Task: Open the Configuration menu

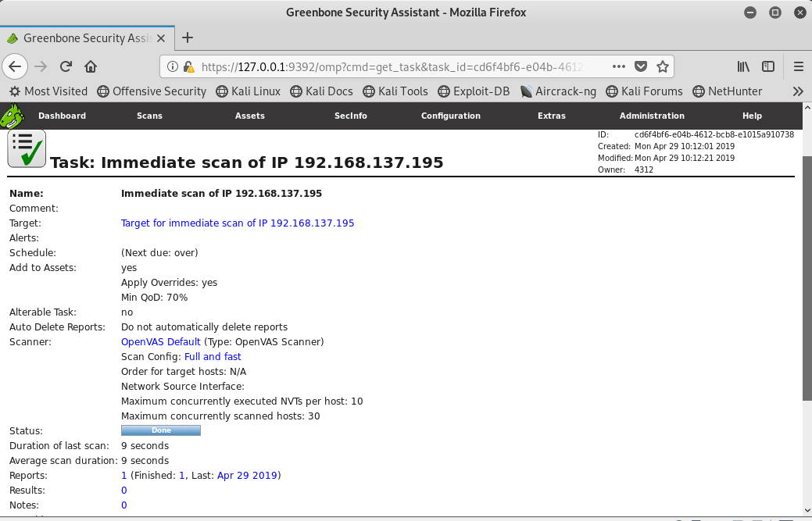Action: pos(450,116)
